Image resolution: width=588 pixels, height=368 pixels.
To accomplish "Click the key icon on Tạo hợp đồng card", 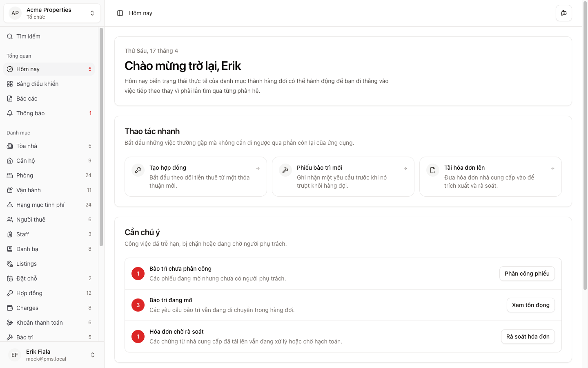I will pyautogui.click(x=138, y=170).
